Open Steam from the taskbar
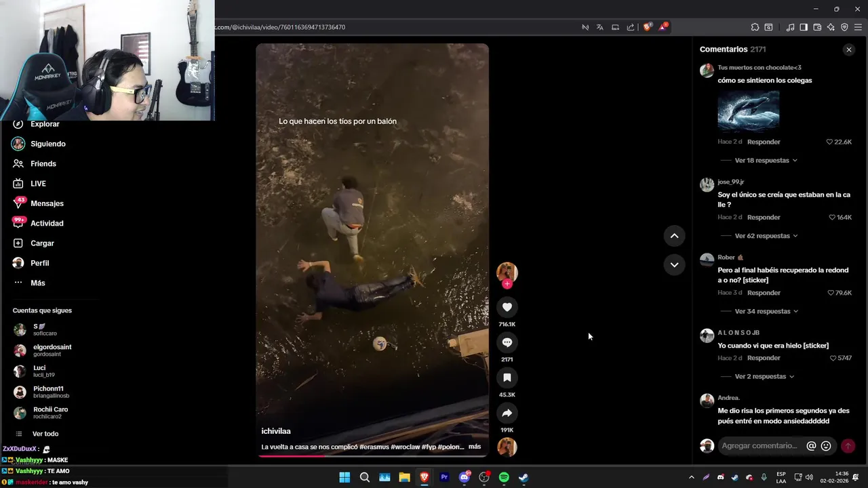Image resolution: width=868 pixels, height=488 pixels. tap(524, 477)
